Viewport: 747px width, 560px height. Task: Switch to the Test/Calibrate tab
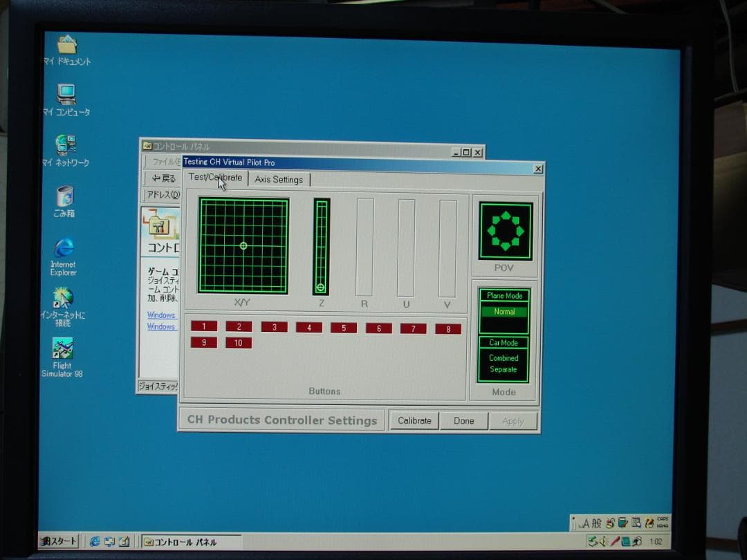(216, 178)
